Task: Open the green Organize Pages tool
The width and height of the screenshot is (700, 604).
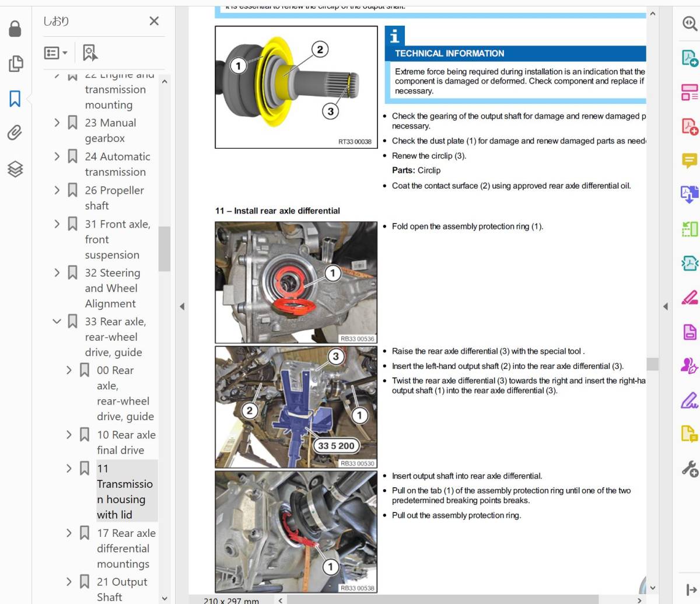Action: 689,229
